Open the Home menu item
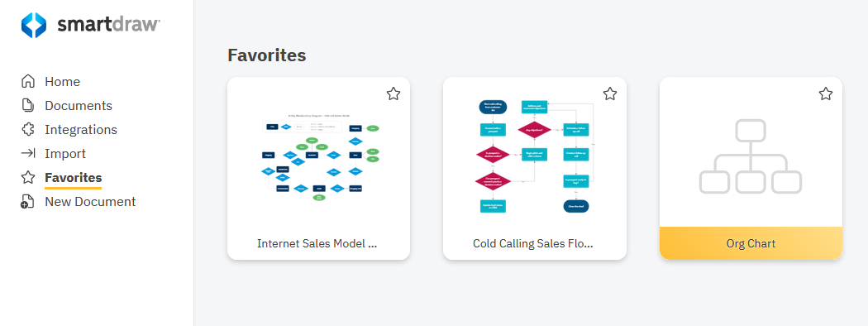868x326 pixels. click(63, 81)
